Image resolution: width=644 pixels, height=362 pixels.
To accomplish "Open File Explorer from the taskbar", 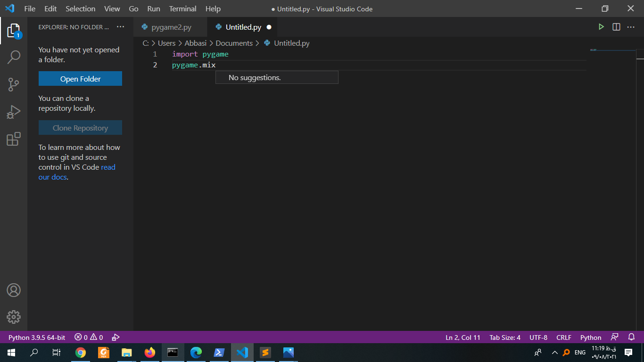I will (127, 353).
